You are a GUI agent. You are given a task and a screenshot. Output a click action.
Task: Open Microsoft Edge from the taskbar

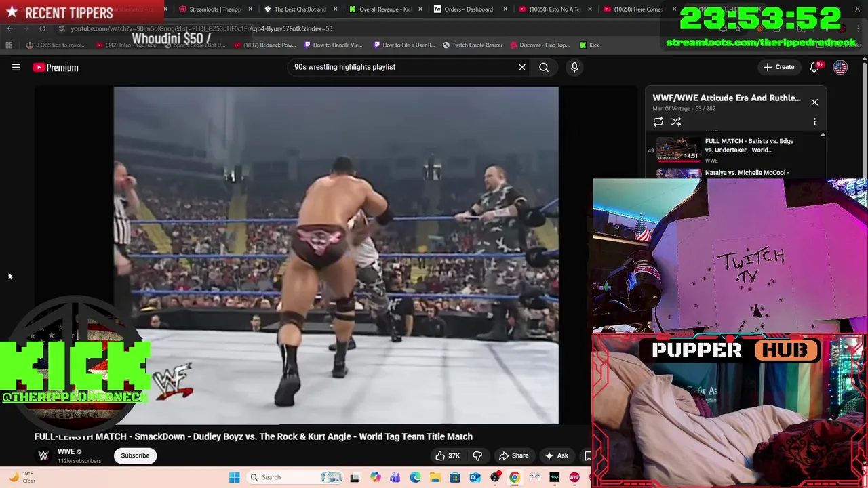[415, 477]
